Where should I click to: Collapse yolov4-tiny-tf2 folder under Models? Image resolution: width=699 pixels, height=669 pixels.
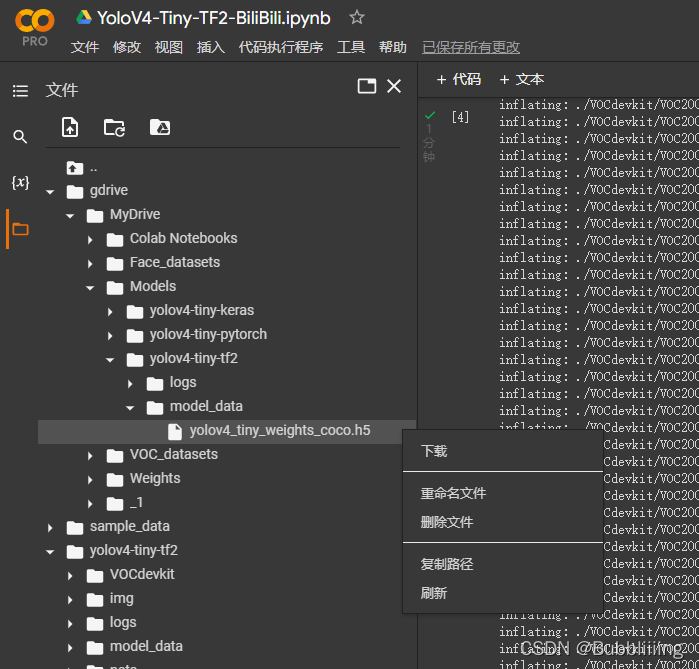point(110,360)
